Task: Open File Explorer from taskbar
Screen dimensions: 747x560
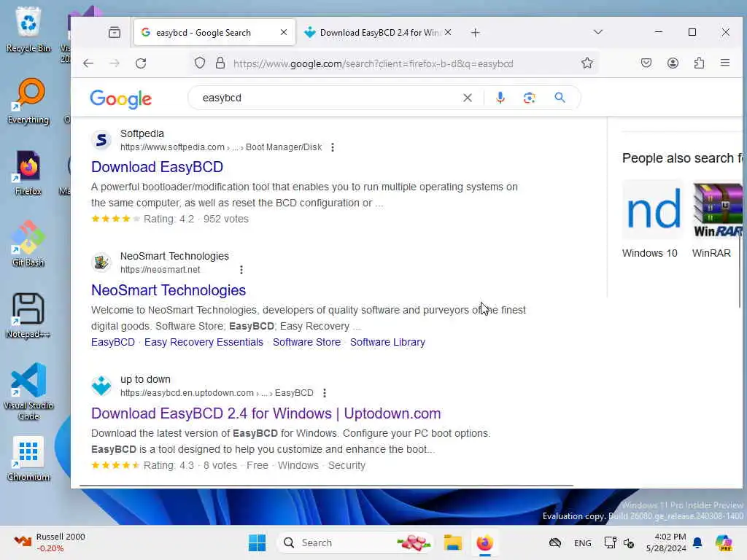Action: [452, 542]
